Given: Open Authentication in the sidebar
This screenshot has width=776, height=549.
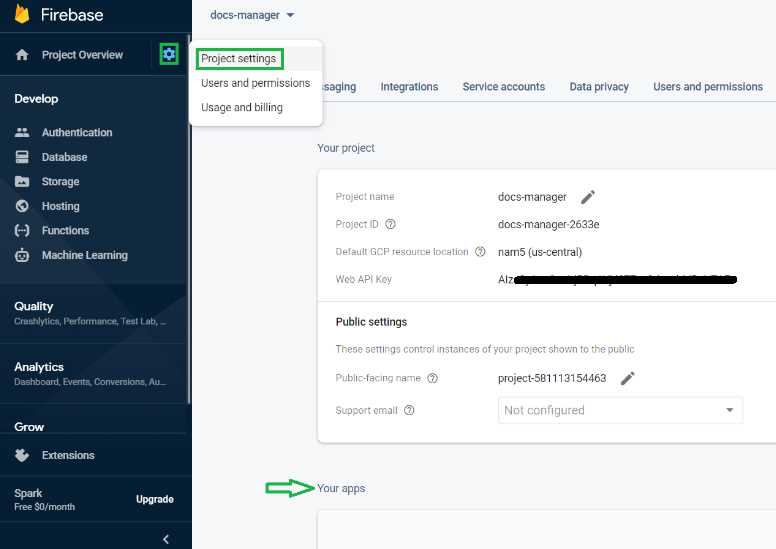Looking at the screenshot, I should coord(77,132).
